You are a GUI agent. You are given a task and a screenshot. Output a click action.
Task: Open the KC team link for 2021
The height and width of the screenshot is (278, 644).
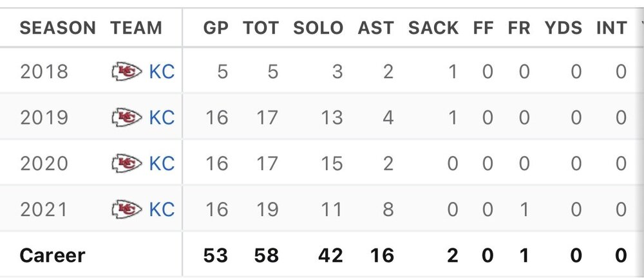(x=162, y=209)
